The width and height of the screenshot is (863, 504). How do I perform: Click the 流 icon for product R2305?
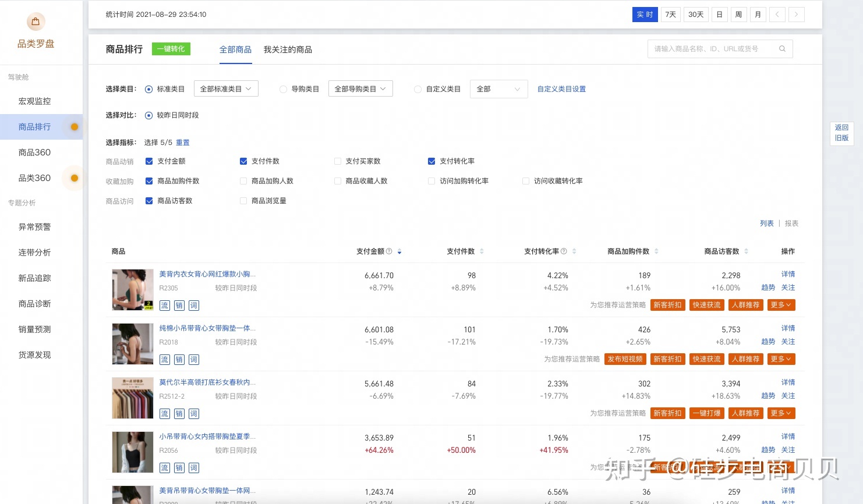165,306
